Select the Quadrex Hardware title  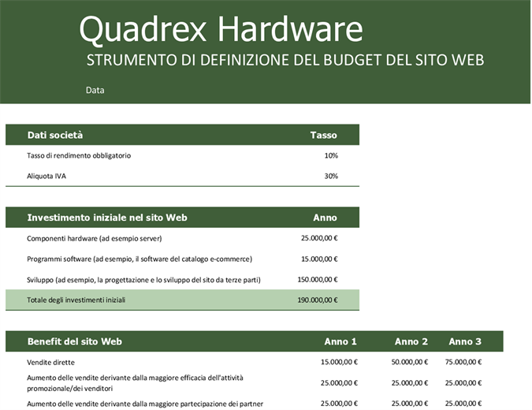221,29
